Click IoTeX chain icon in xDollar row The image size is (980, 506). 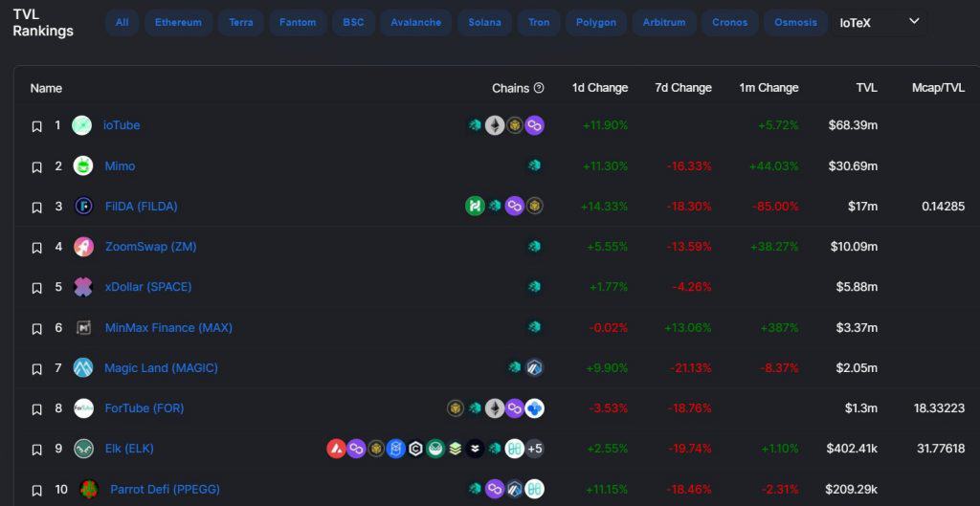534,287
